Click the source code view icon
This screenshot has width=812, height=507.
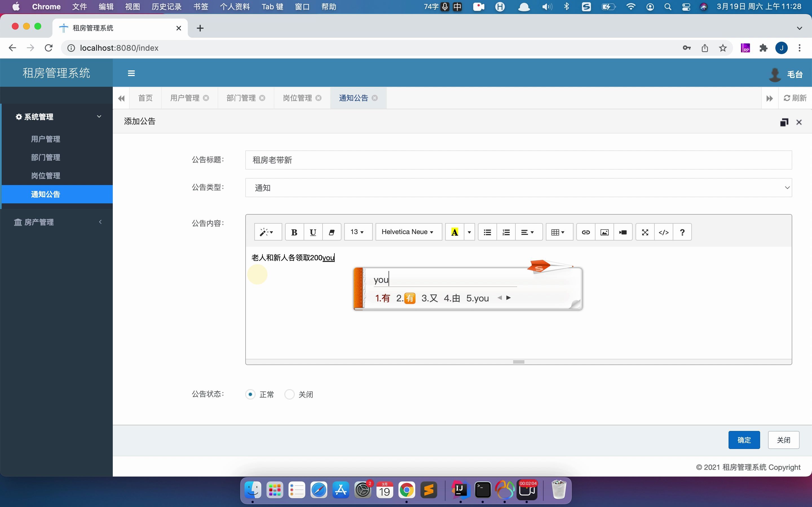(663, 232)
